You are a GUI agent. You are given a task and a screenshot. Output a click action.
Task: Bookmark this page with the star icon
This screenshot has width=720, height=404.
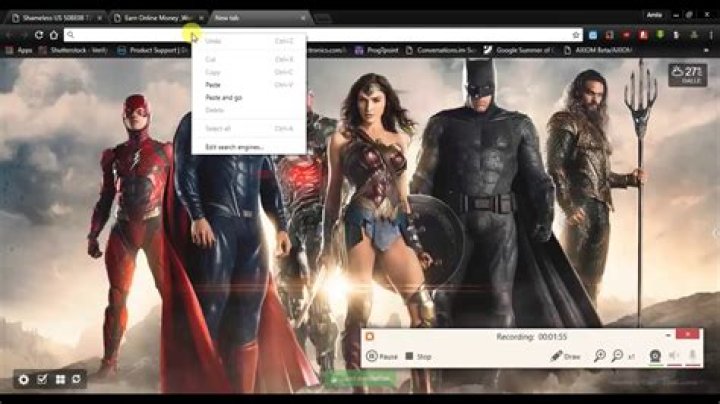tap(576, 35)
